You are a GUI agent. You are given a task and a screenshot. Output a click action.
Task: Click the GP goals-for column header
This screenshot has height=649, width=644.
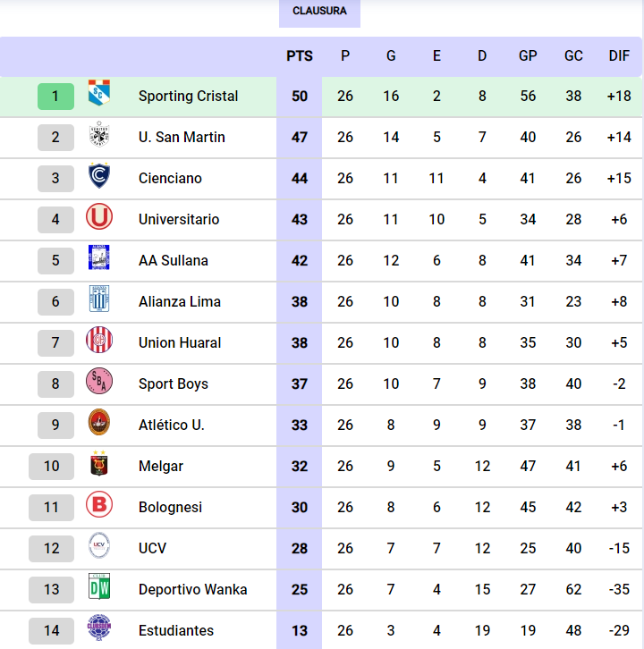pyautogui.click(x=528, y=55)
